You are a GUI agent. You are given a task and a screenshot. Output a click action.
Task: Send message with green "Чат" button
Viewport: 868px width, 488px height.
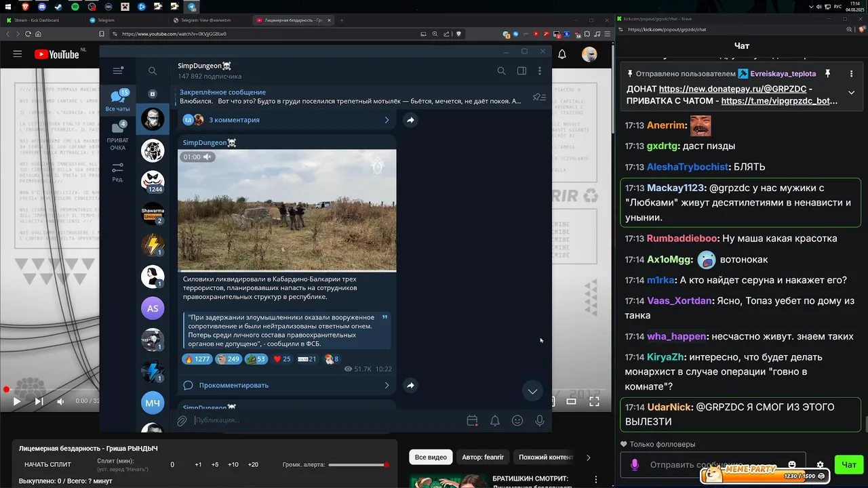(848, 465)
